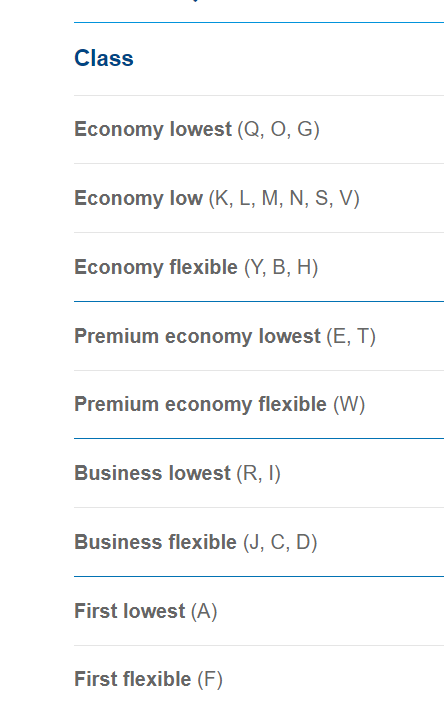Screen dimensions: 444x714
Task: Select the Economy flexible row label
Action: (156, 267)
